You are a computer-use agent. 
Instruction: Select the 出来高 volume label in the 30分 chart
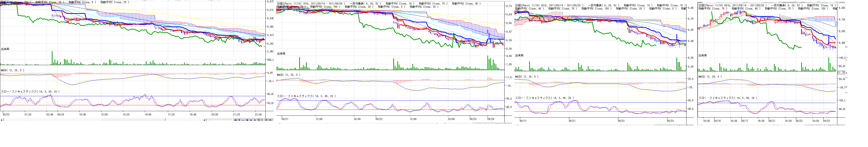tap(520, 55)
